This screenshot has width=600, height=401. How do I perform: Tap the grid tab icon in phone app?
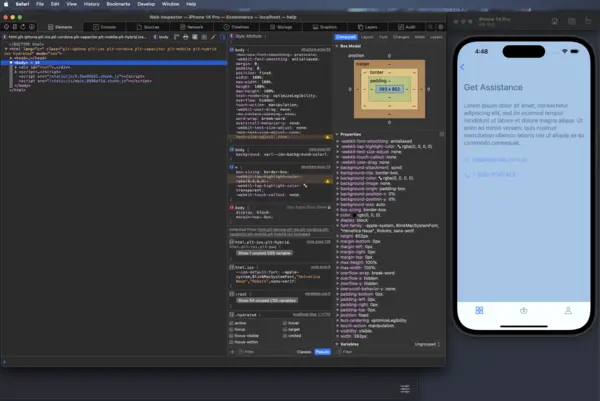(478, 310)
